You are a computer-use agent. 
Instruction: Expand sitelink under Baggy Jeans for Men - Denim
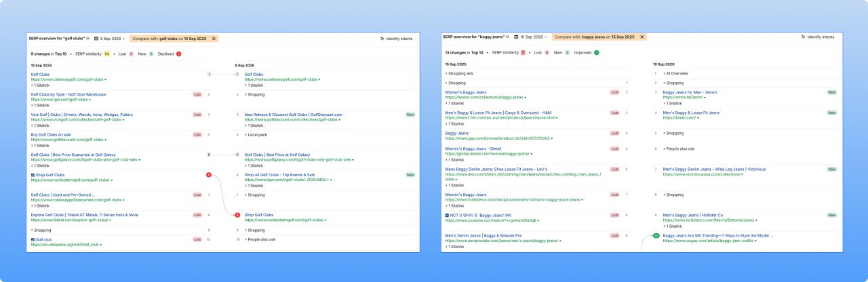tap(672, 103)
